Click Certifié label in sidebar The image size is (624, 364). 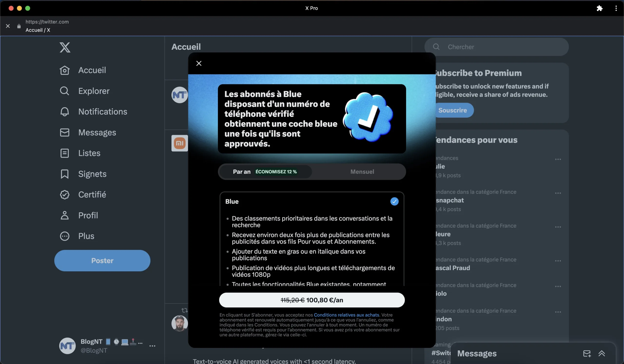(92, 195)
